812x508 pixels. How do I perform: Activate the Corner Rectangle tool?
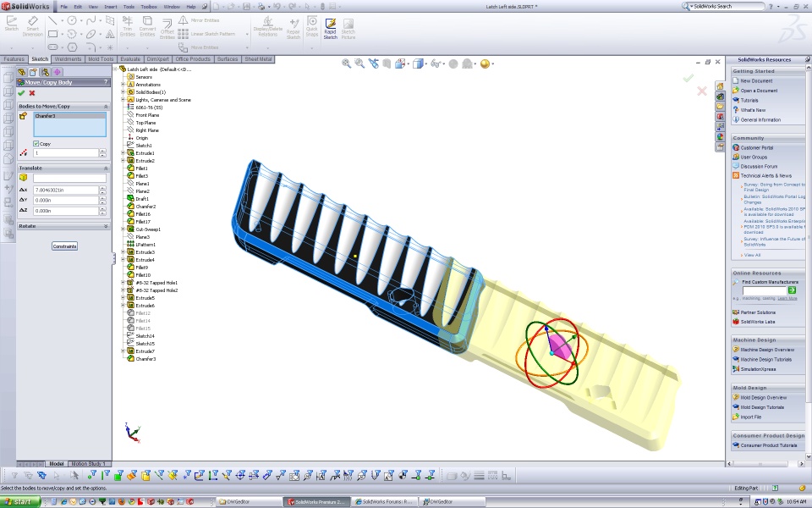(52, 34)
